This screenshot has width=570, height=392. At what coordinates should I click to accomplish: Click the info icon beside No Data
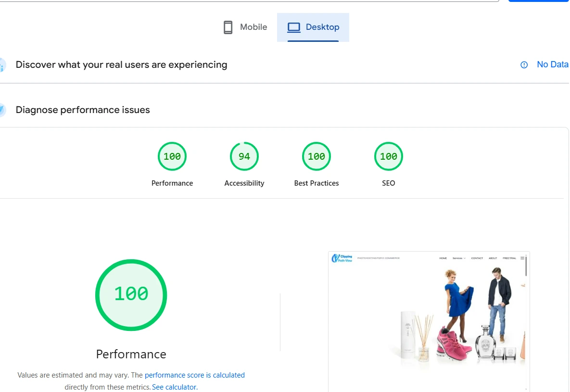pyautogui.click(x=524, y=64)
